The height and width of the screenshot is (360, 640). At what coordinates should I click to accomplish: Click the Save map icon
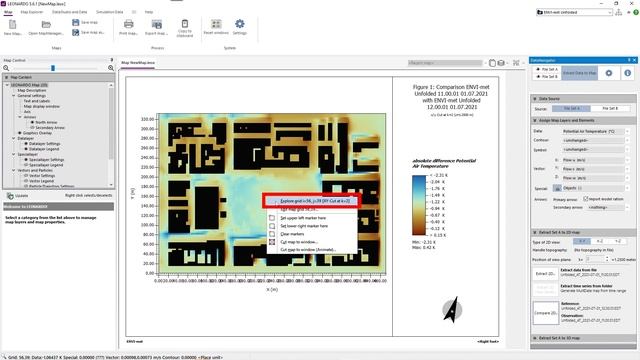[x=76, y=22]
